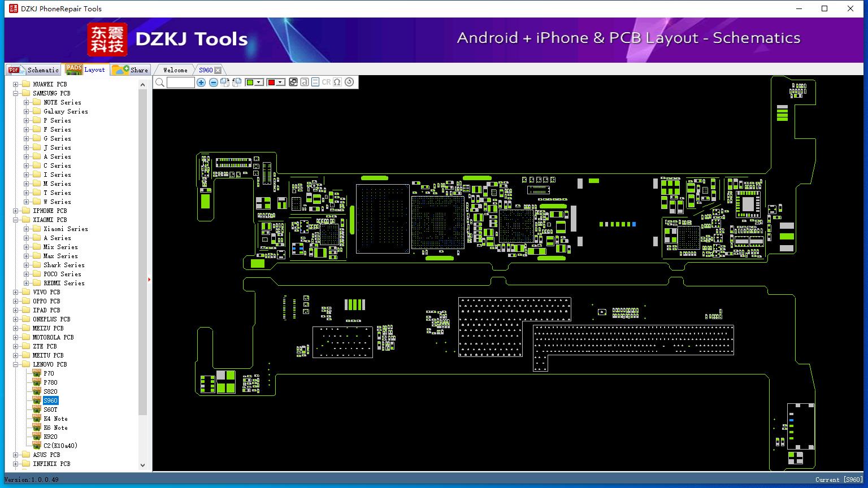Click the circular reset view icon
Image resolution: width=868 pixels, height=488 pixels.
coord(349,82)
